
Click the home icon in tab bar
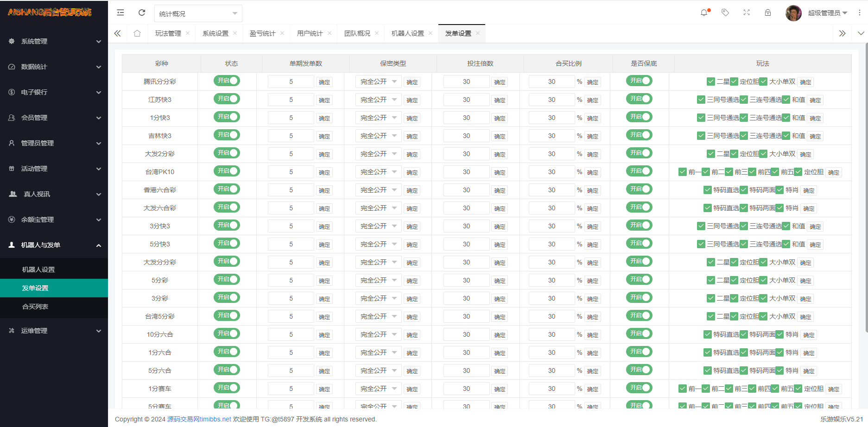137,33
